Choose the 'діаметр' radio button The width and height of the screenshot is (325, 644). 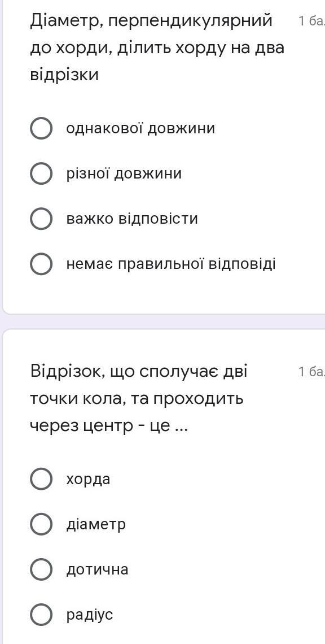[x=41, y=524]
